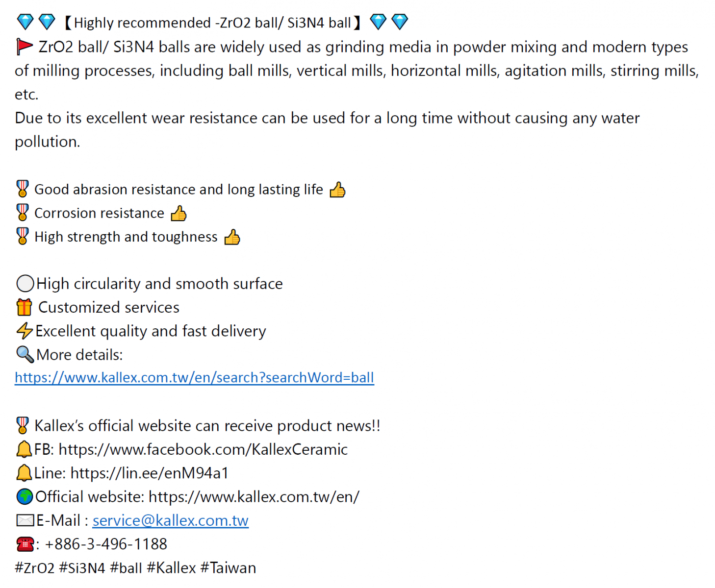Click the red flag emoji icon

click(25, 47)
